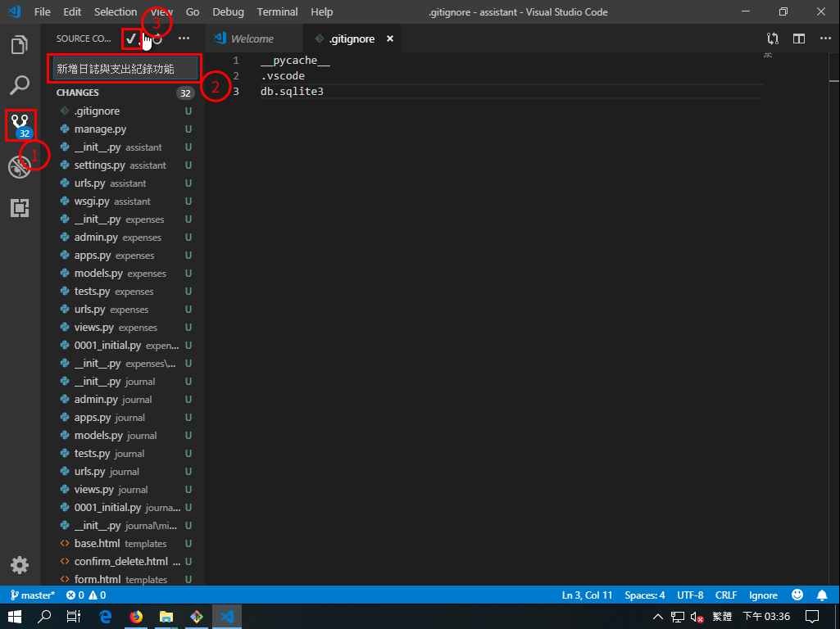Open the Search view in activity bar
The height and width of the screenshot is (629, 840).
click(x=20, y=85)
